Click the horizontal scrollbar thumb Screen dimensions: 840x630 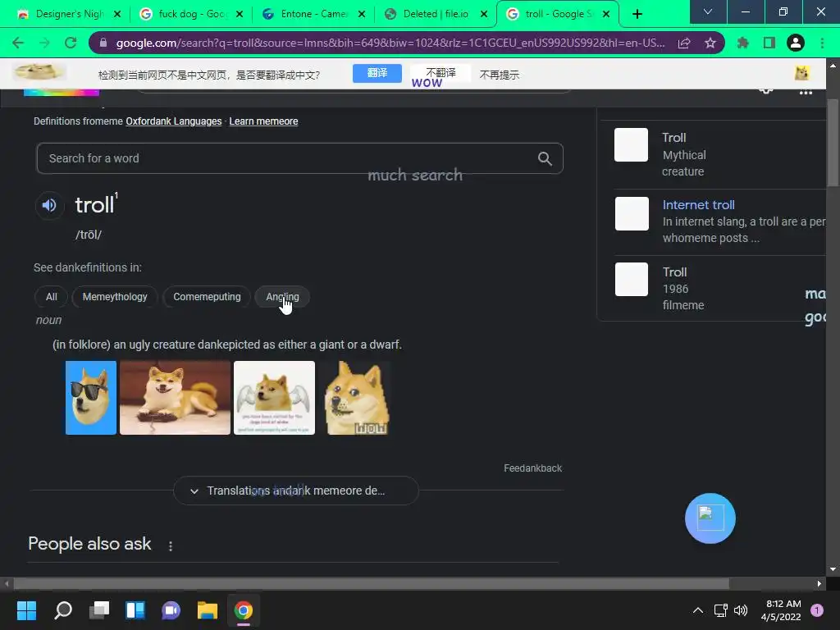[372, 583]
